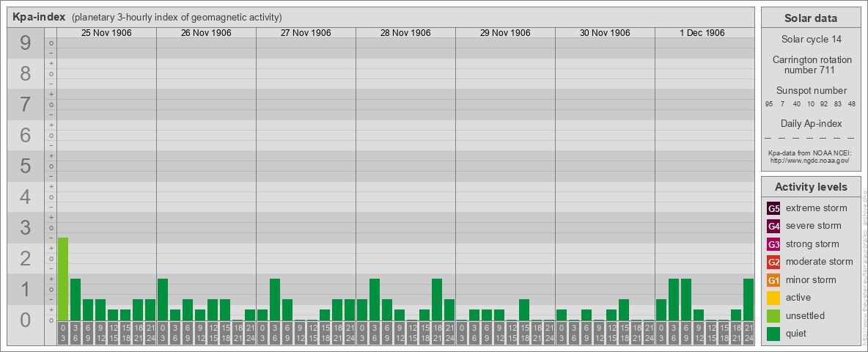868x352 pixels.
Task: Select the 28 Nov 1906 date header
Action: pyautogui.click(x=405, y=33)
